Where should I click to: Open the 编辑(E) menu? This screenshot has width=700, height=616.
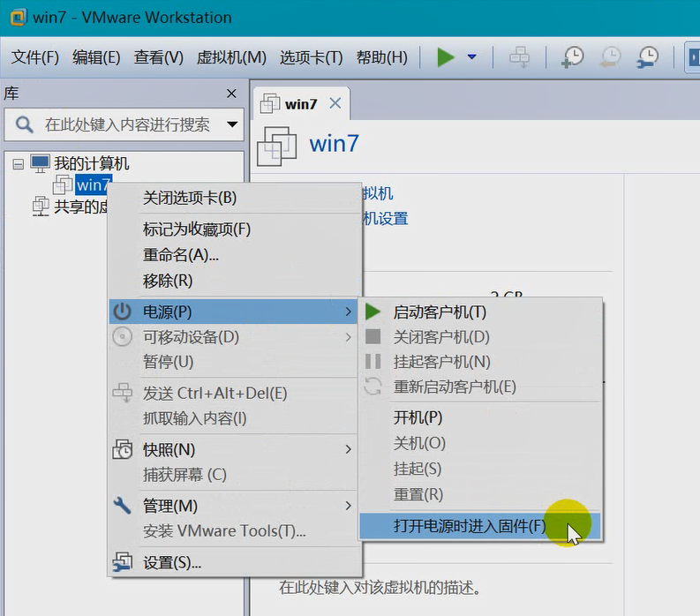click(96, 57)
